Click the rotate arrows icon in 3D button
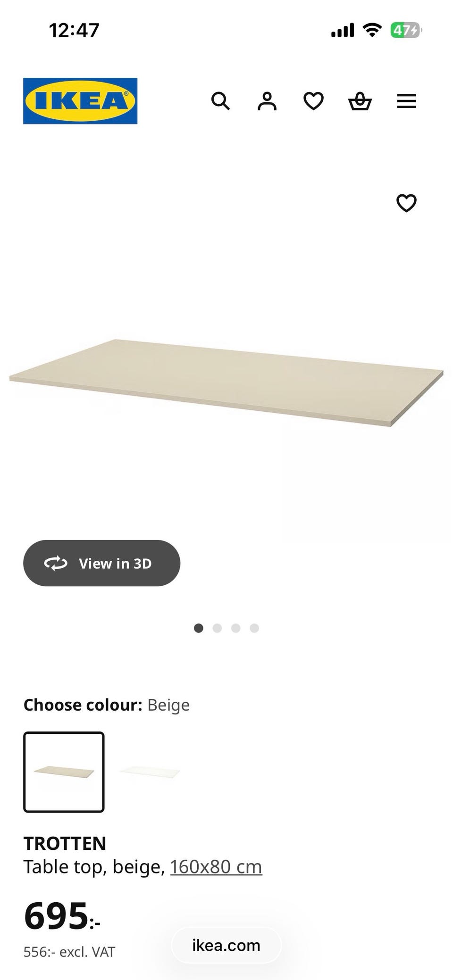This screenshot has width=453, height=980. pos(56,563)
